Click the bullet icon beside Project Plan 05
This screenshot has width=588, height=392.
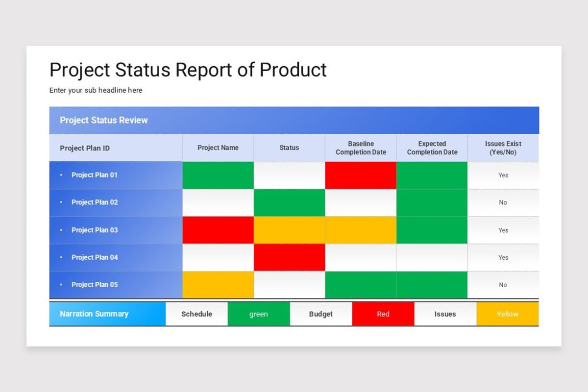pyautogui.click(x=61, y=285)
